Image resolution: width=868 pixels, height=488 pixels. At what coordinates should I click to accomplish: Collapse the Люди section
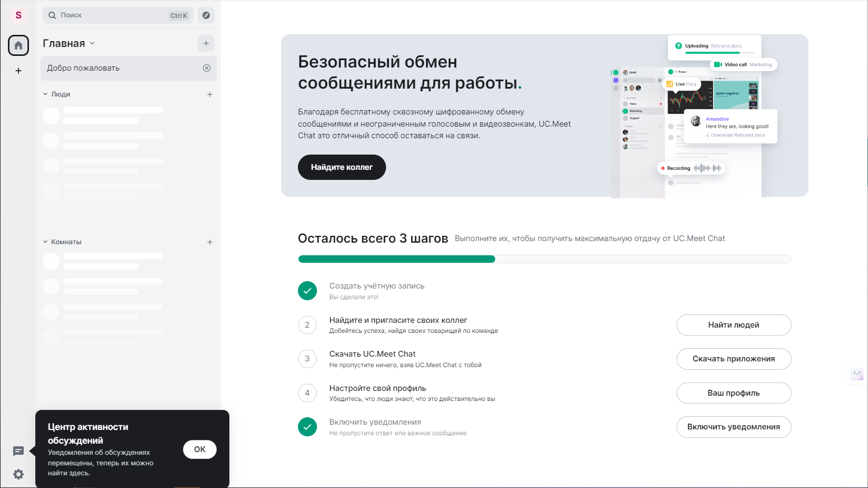[45, 94]
